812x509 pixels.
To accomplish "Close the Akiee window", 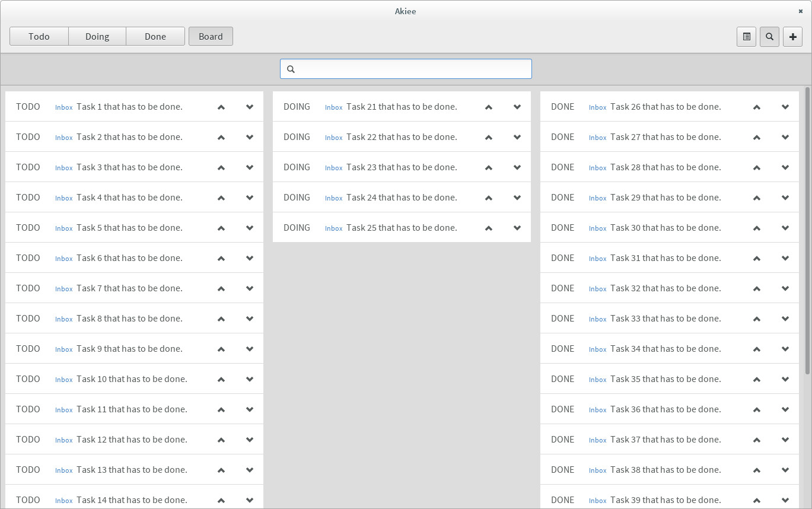I will click(800, 11).
